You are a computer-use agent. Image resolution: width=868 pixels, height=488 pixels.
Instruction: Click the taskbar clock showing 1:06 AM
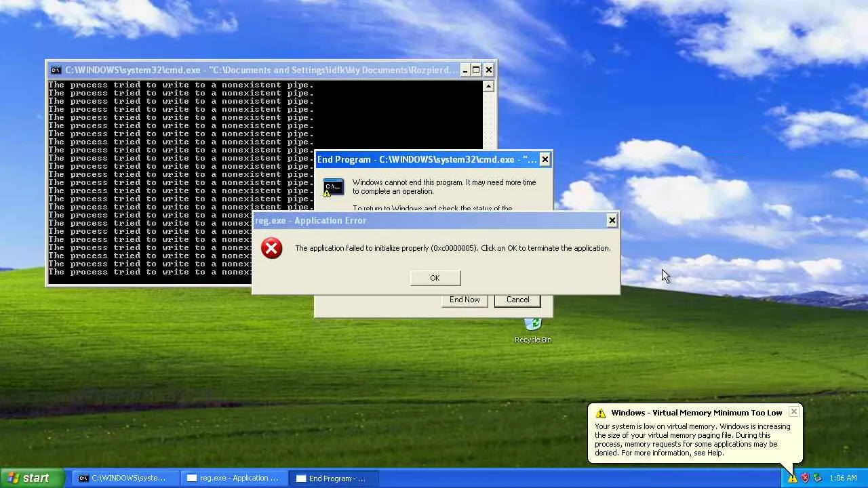coord(843,478)
